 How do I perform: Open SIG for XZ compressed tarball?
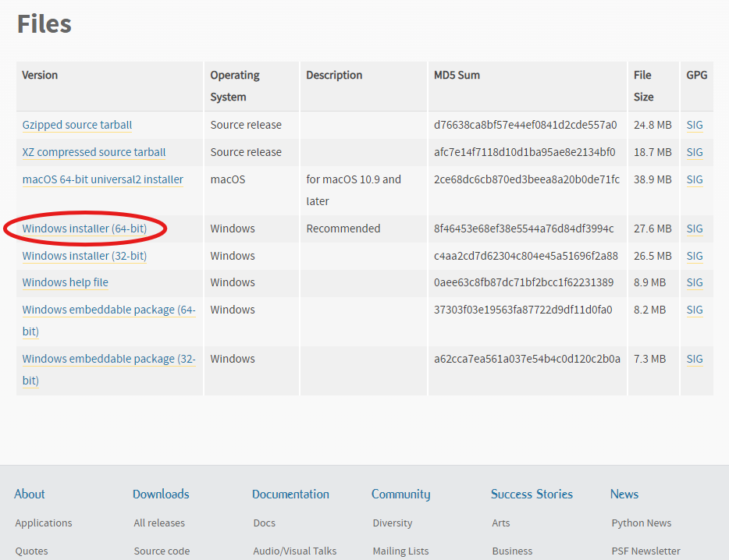click(695, 152)
